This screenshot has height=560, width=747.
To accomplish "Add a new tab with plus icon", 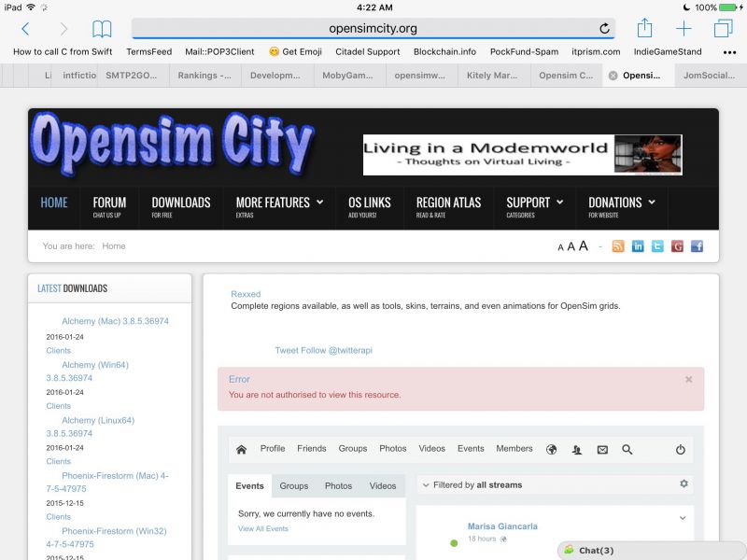I will [684, 29].
